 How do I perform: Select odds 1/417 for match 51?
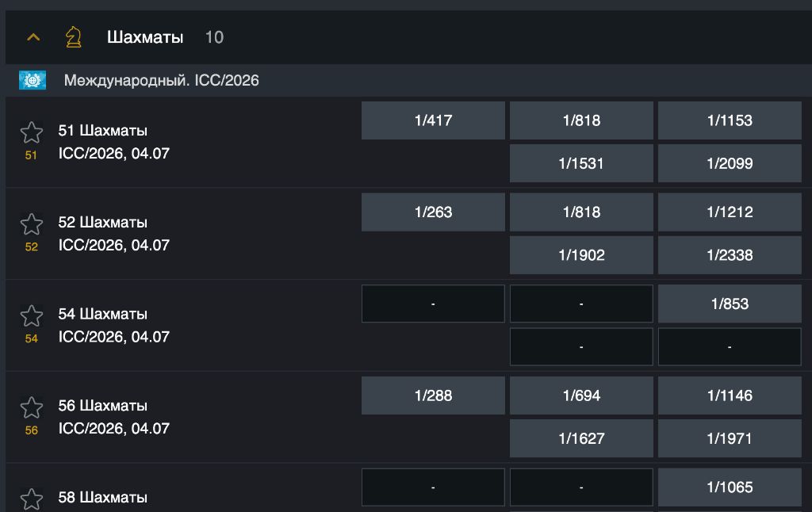click(433, 120)
